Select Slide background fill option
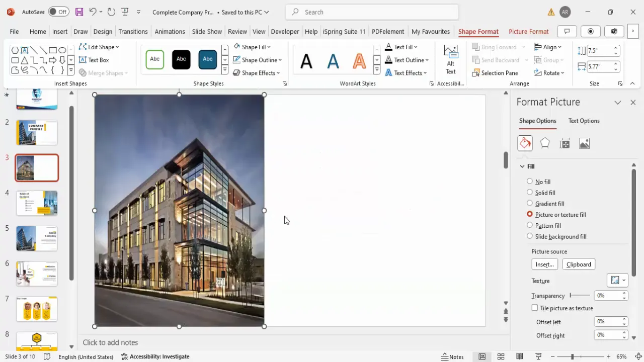The width and height of the screenshot is (644, 362). (556, 236)
